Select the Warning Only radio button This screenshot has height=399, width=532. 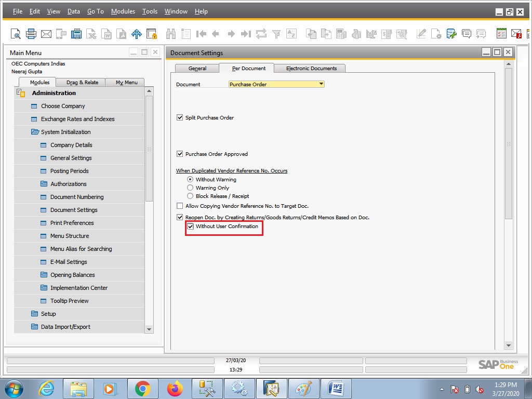(190, 188)
